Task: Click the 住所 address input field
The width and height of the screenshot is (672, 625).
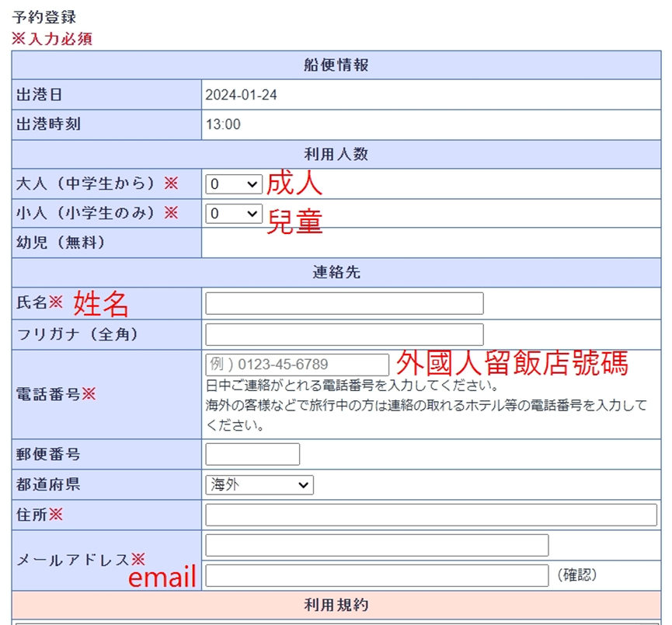Action: 431,515
